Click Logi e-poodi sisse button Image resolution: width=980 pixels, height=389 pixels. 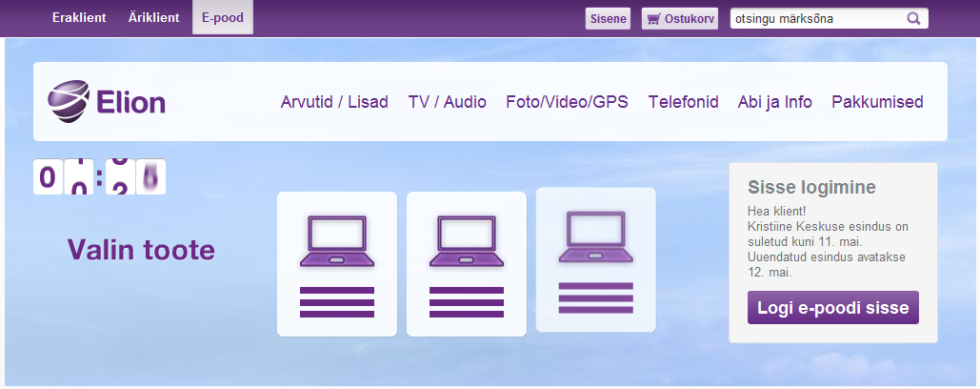833,308
